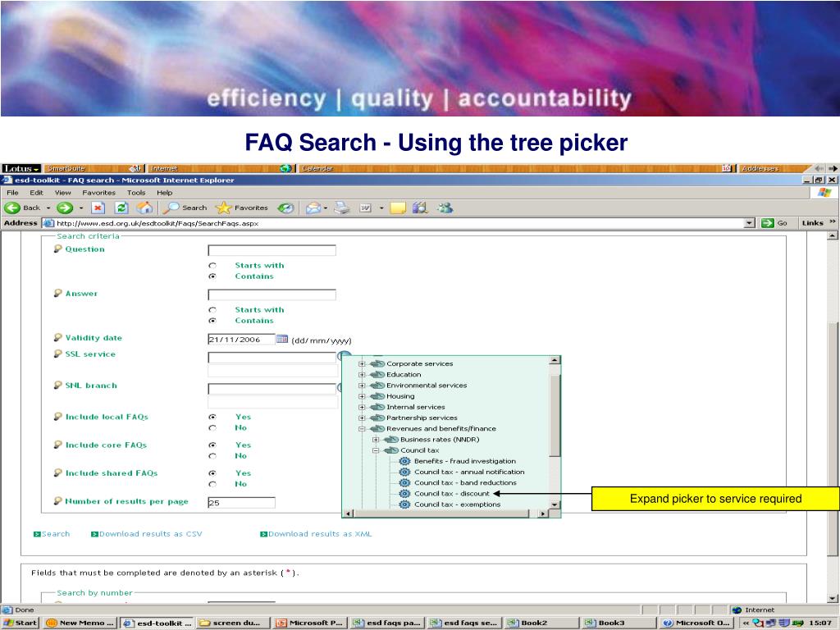Choose No for Include local FAQs
Viewport: 840px width, 630px height.
212,428
